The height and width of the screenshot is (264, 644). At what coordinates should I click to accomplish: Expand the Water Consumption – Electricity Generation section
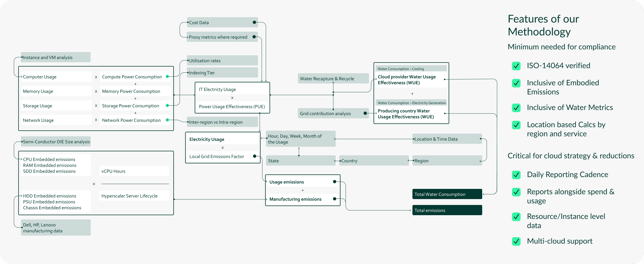[411, 103]
